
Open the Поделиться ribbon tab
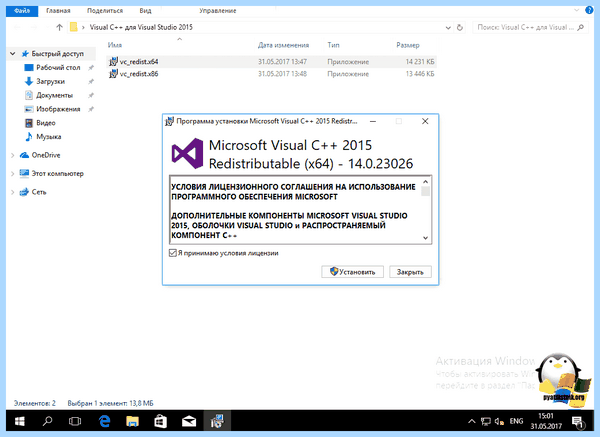(x=105, y=11)
